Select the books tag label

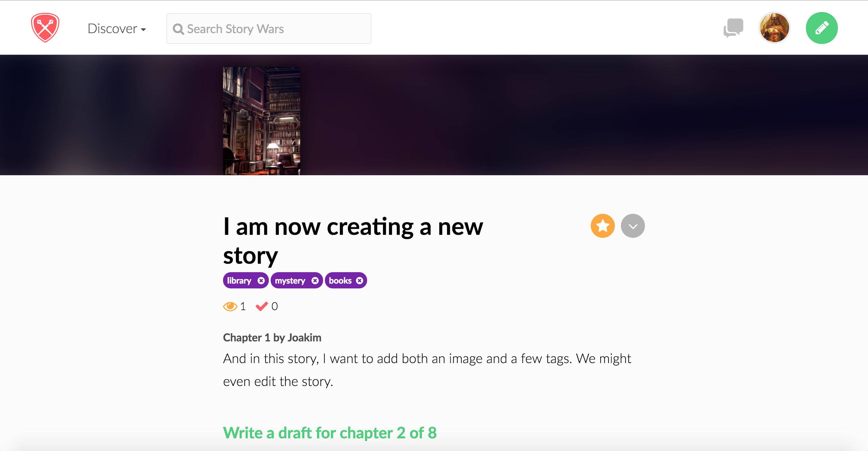tap(340, 281)
